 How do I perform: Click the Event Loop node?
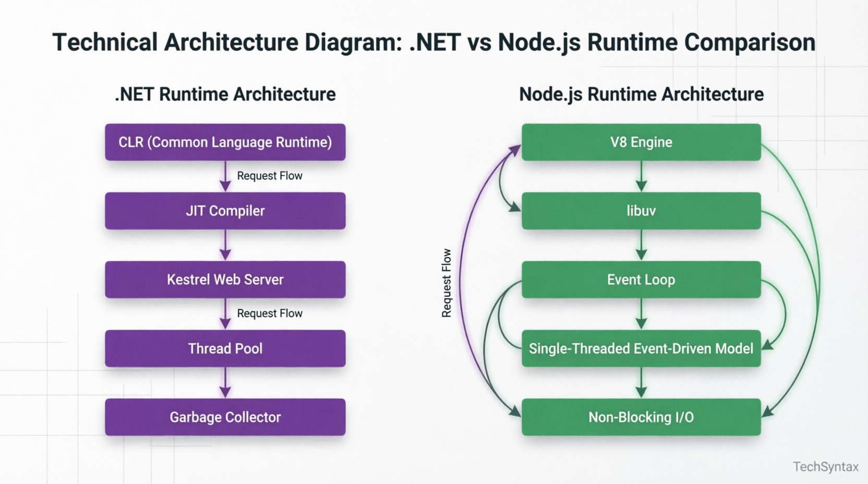(x=641, y=280)
